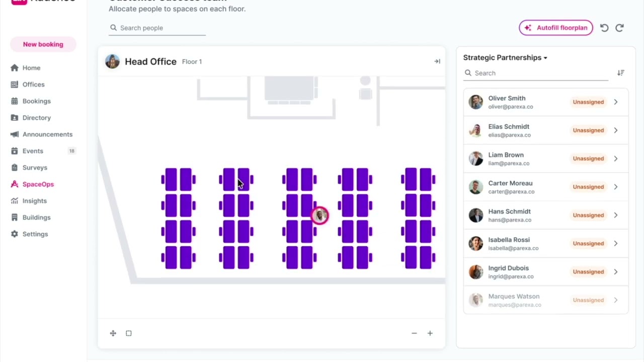644x362 pixels.
Task: Open the Offices sidebar item
Action: [x=33, y=84]
